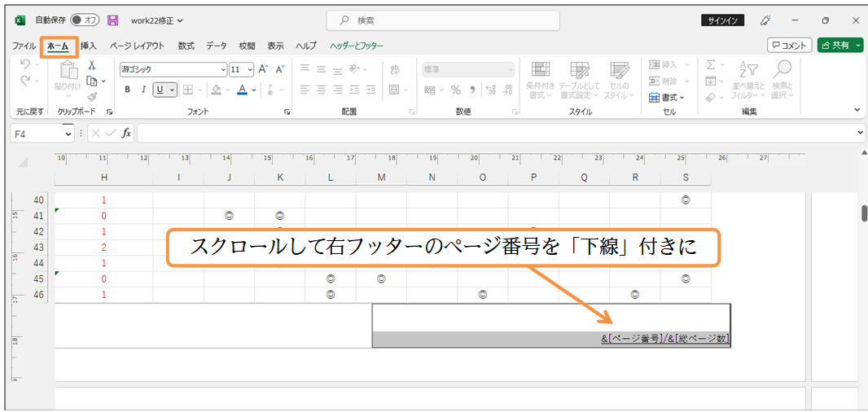Screen dimensions: 868x412
Task: Click the Insert function fx icon
Action: coord(126,133)
